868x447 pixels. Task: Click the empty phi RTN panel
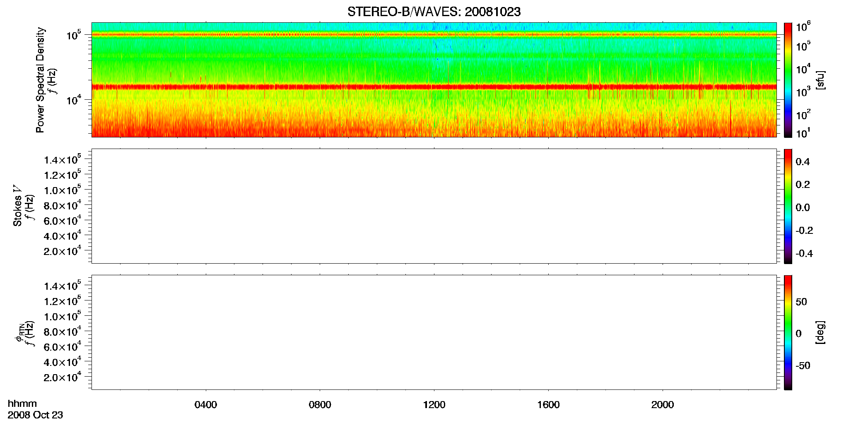[x=434, y=332]
